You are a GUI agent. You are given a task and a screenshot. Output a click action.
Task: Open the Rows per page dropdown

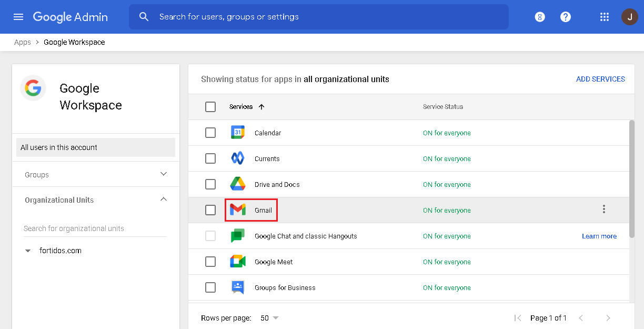tap(269, 318)
